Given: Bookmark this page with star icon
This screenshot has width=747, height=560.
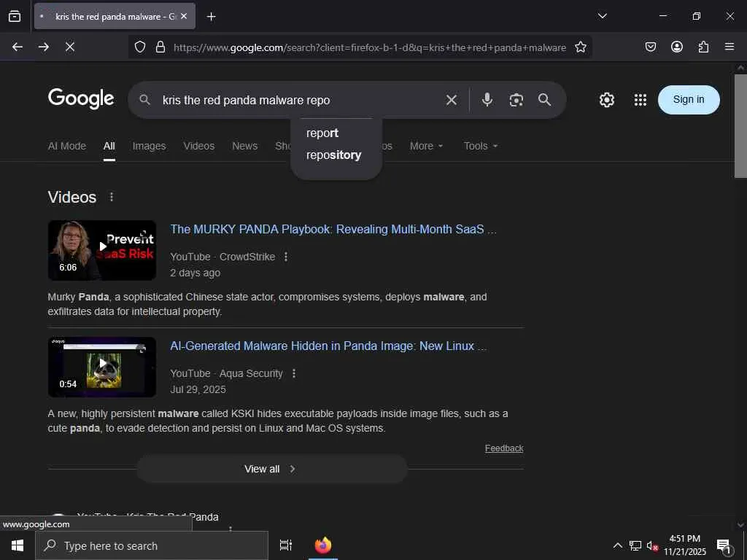Looking at the screenshot, I should (x=580, y=47).
